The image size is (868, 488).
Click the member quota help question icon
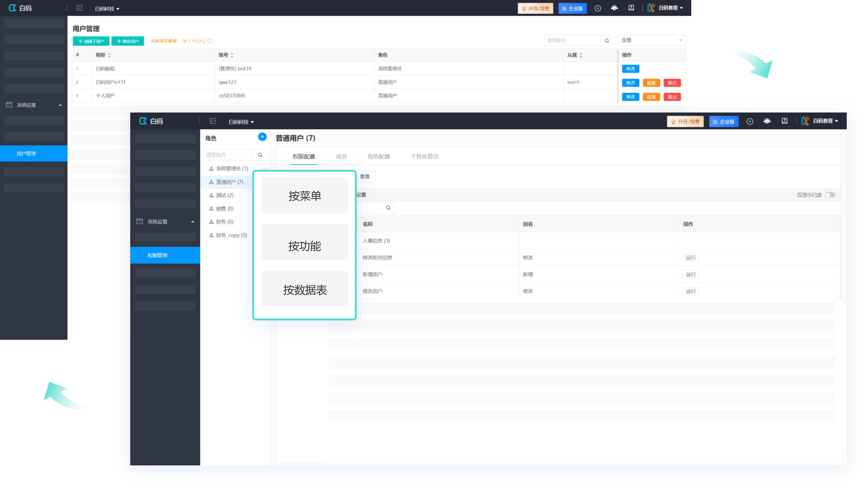210,41
